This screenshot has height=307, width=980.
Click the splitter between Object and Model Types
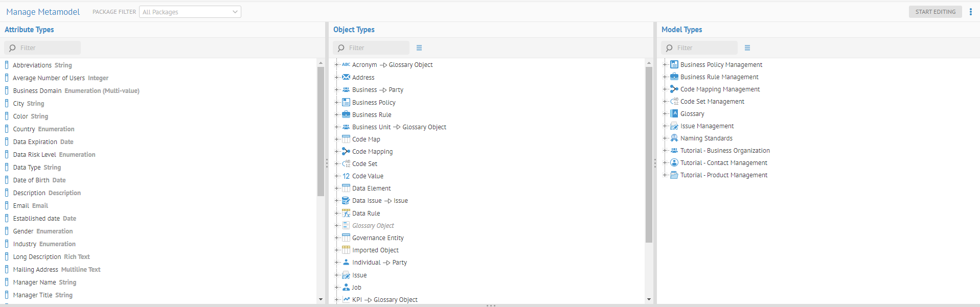[x=655, y=163]
